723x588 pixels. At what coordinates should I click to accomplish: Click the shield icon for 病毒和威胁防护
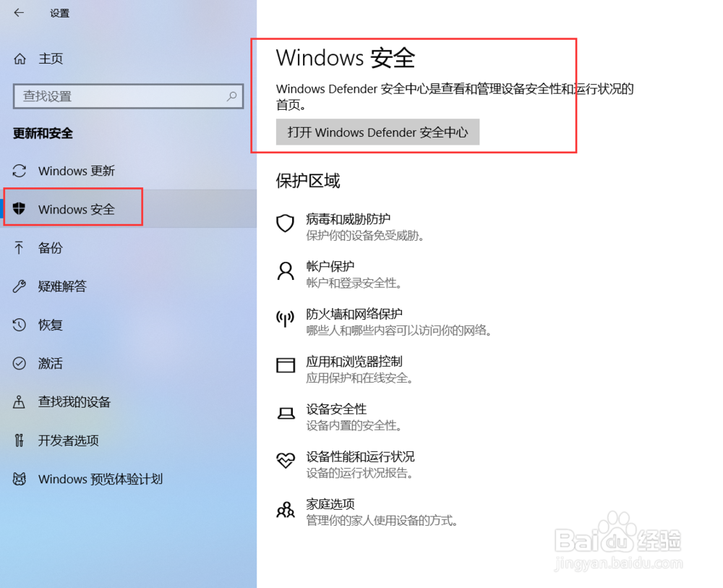click(285, 223)
